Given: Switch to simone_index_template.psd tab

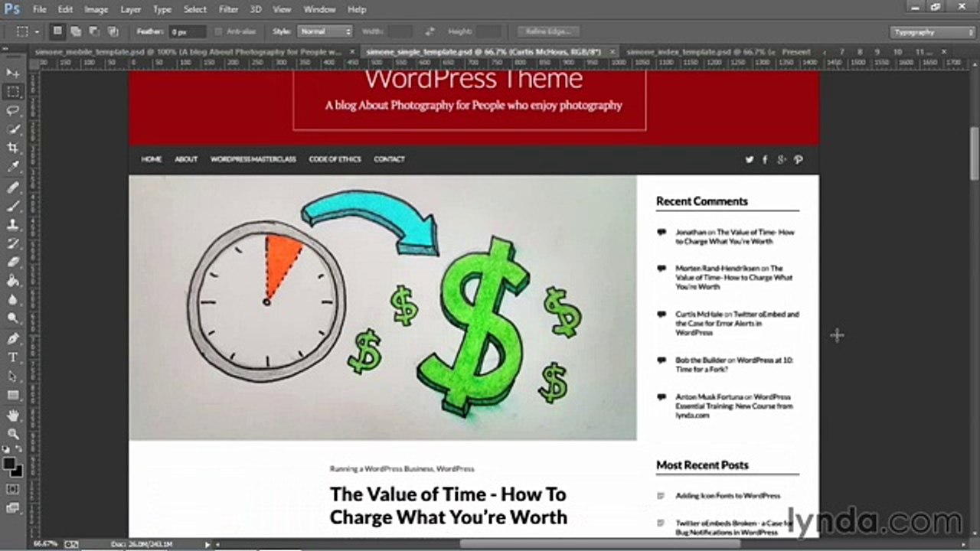Looking at the screenshot, I should point(701,52).
